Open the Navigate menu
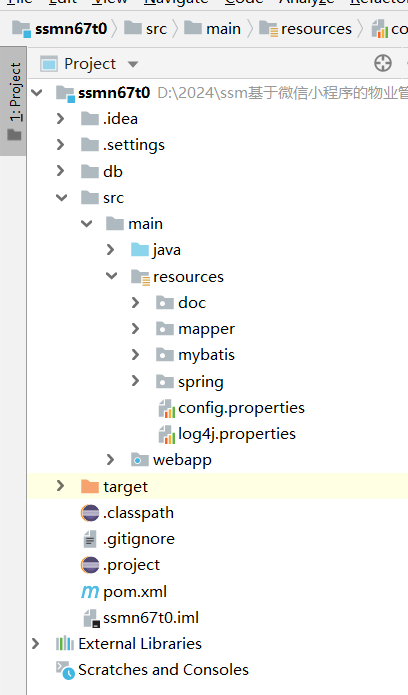This screenshot has height=695, width=408. pos(176,3)
